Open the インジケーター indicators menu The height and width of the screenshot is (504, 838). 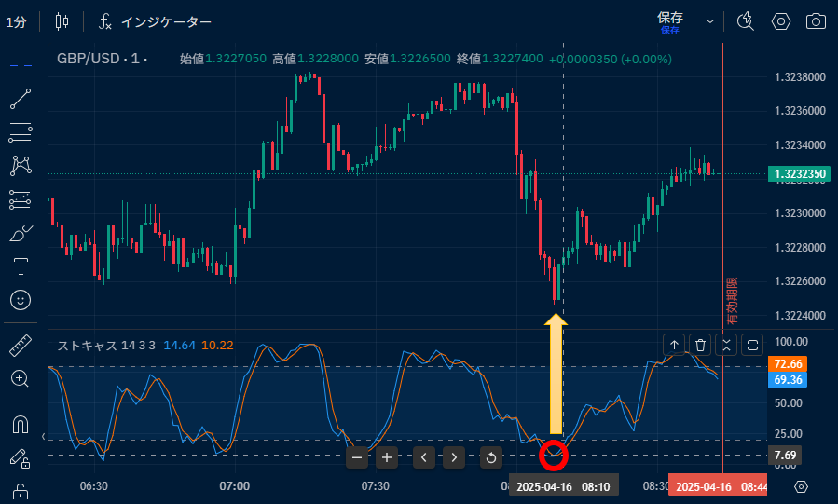click(156, 20)
